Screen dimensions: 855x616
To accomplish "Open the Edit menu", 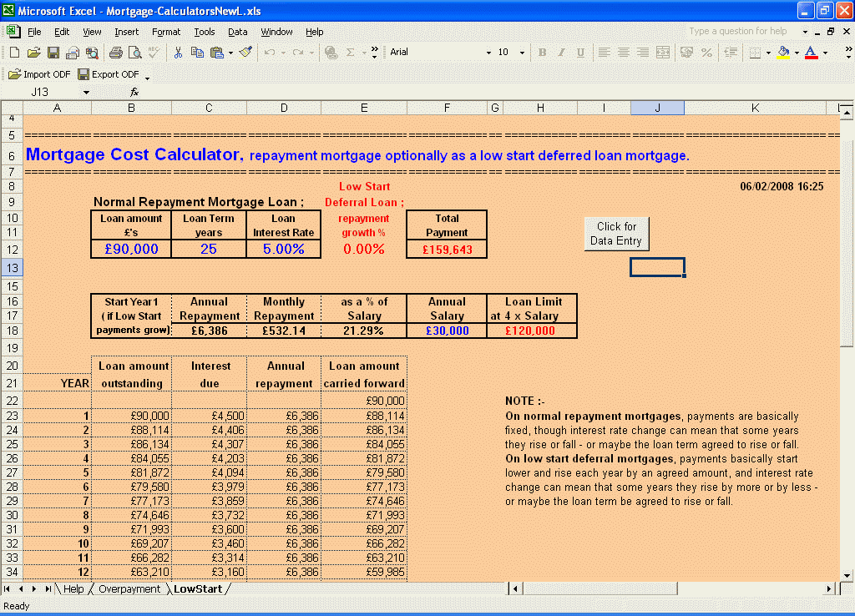I will (62, 32).
